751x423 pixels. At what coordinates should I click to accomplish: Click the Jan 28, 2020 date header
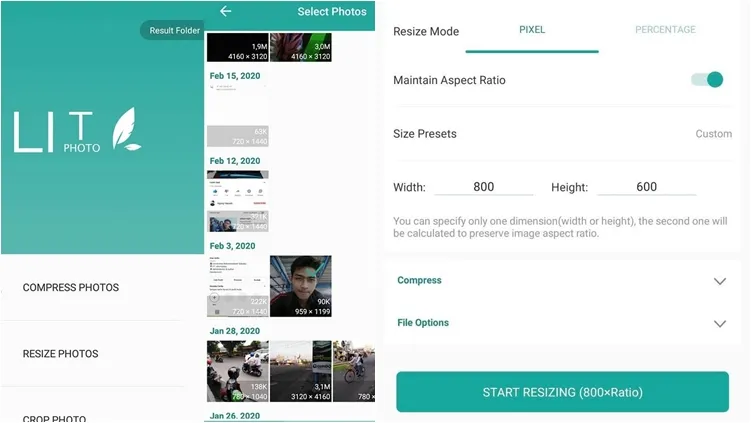pos(235,331)
